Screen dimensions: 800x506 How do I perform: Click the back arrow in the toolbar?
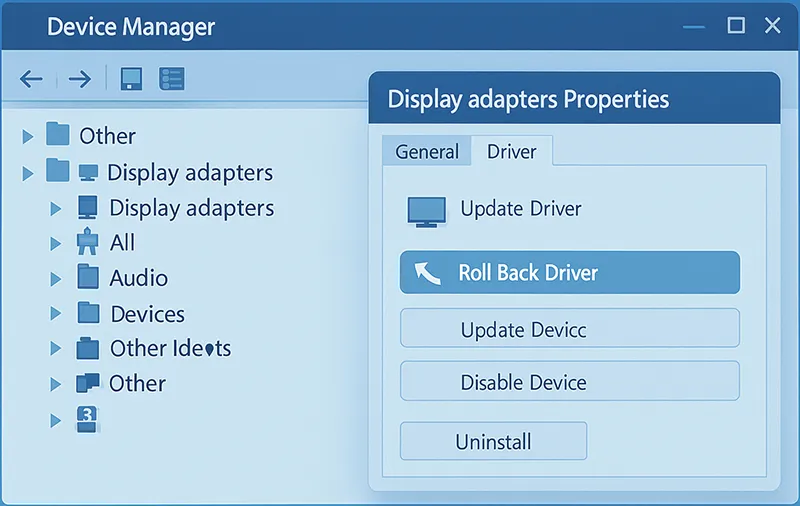31,79
